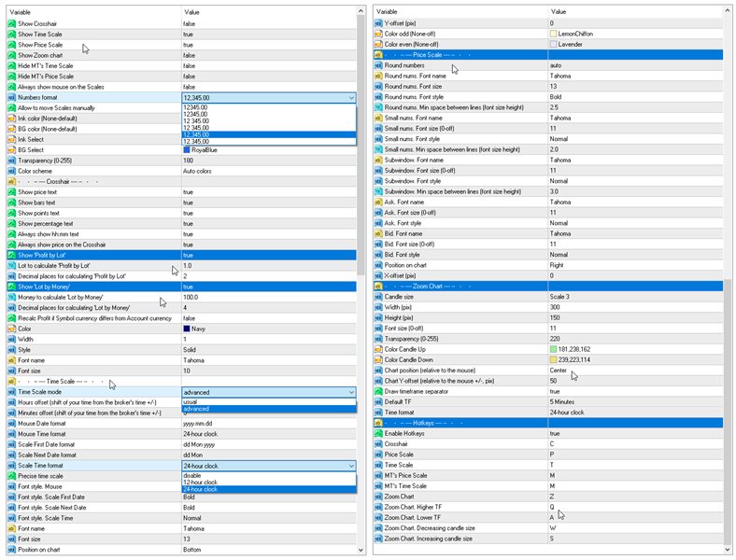
Task: Choose the first '12345.00' number format option
Action: click(x=269, y=107)
